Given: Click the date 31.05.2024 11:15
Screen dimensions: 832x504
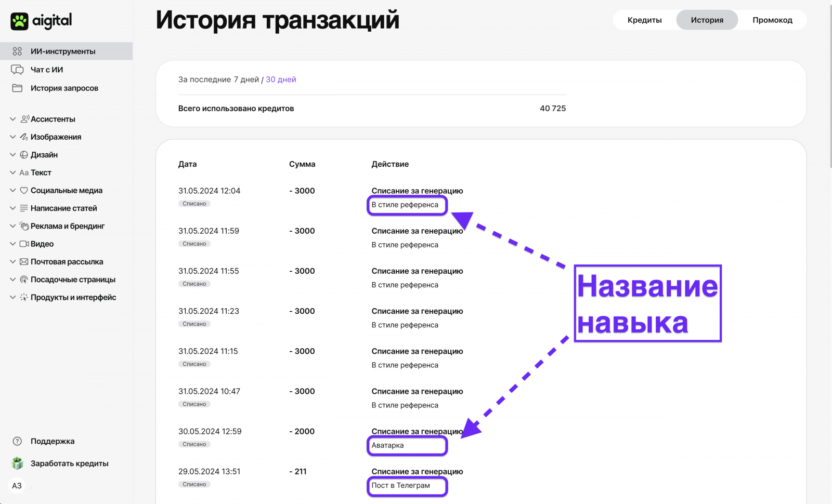Looking at the screenshot, I should 208,351.
